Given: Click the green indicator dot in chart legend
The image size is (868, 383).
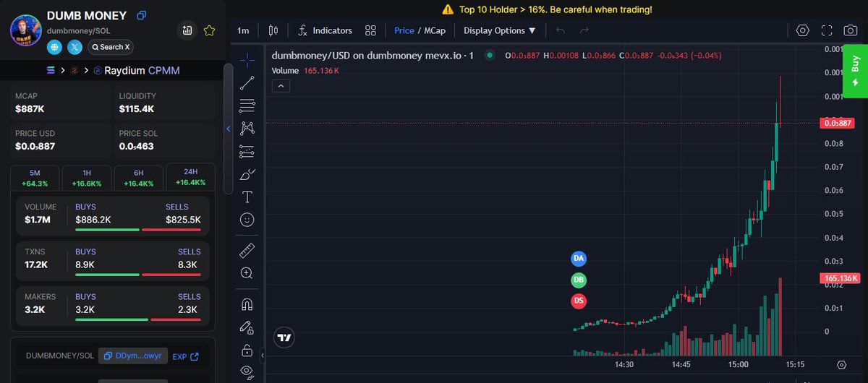Looking at the screenshot, I should [490, 55].
